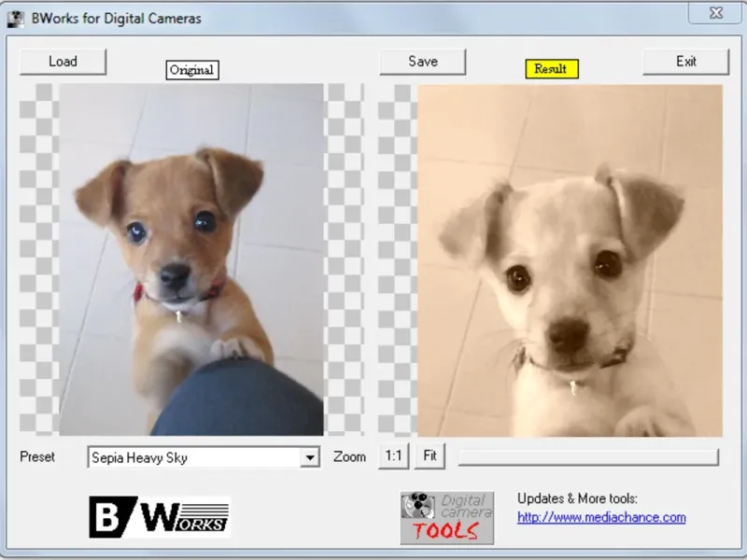Image resolution: width=747 pixels, height=560 pixels.
Task: Click the Save button
Action: coord(423,62)
